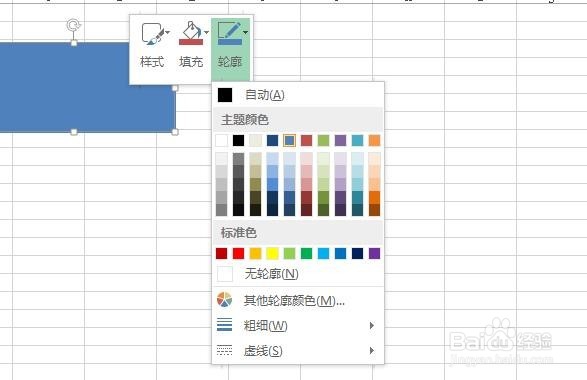Open 其他轮廓颜色(M)... more colors dialog
The height and width of the screenshot is (380, 587).
click(x=298, y=300)
